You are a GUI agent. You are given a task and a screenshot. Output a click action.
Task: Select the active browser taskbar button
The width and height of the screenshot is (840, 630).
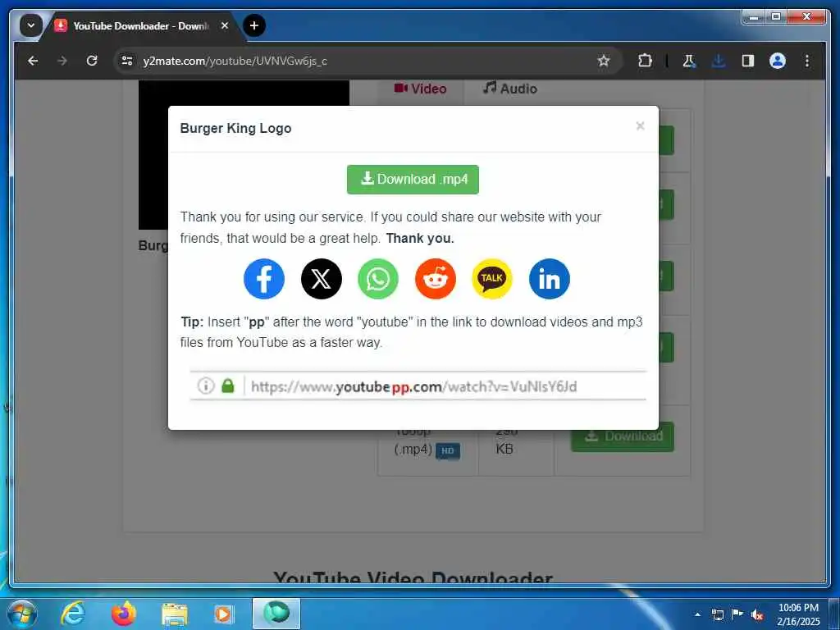(x=276, y=614)
